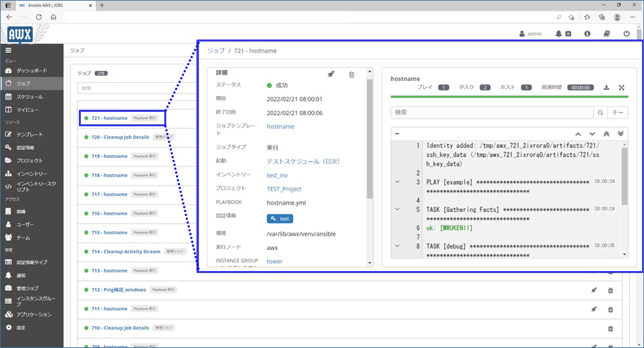This screenshot has height=348, width=644.
Task: Collapse the TASK [debug] section
Action: pyautogui.click(x=397, y=245)
